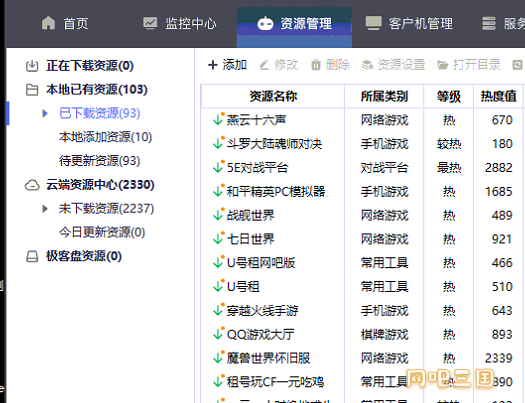The width and height of the screenshot is (525, 403).
Task: Click the download tray icon beside 正在下载资源
Action: pyautogui.click(x=32, y=66)
